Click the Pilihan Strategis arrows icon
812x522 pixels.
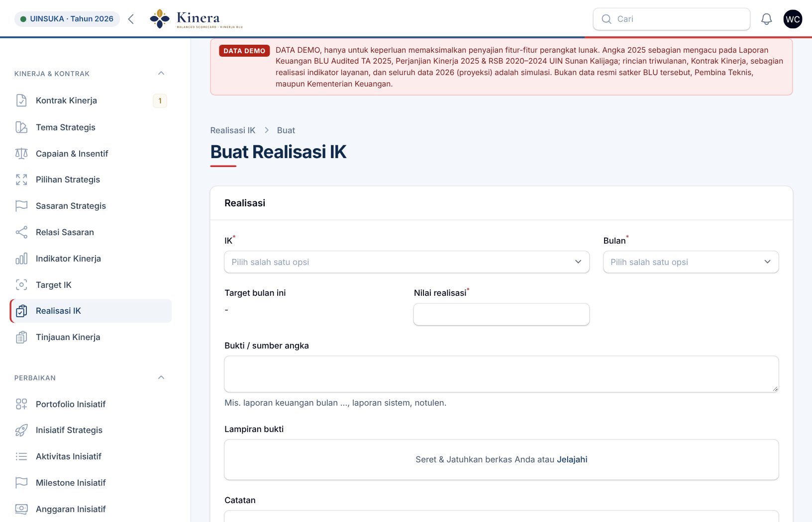click(x=21, y=179)
